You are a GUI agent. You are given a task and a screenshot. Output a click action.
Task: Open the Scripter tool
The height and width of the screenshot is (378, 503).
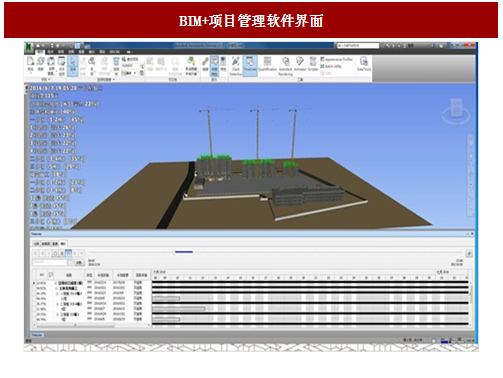(313, 64)
